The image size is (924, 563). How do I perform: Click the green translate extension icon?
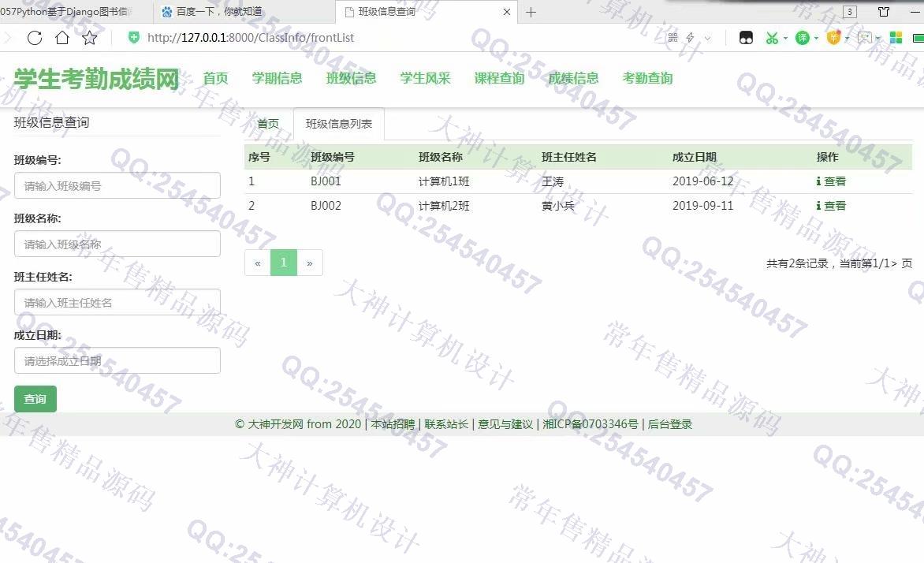point(802,38)
